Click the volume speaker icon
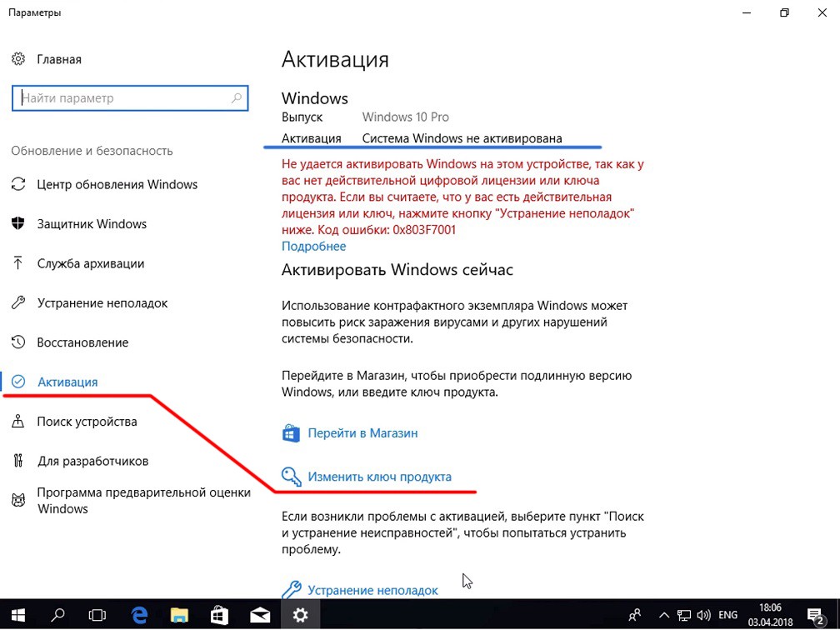Image resolution: width=840 pixels, height=630 pixels. point(703,614)
